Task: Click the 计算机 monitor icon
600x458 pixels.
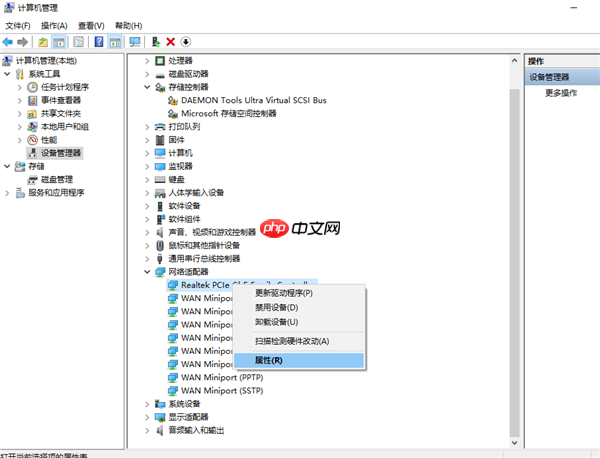Action: click(x=160, y=153)
